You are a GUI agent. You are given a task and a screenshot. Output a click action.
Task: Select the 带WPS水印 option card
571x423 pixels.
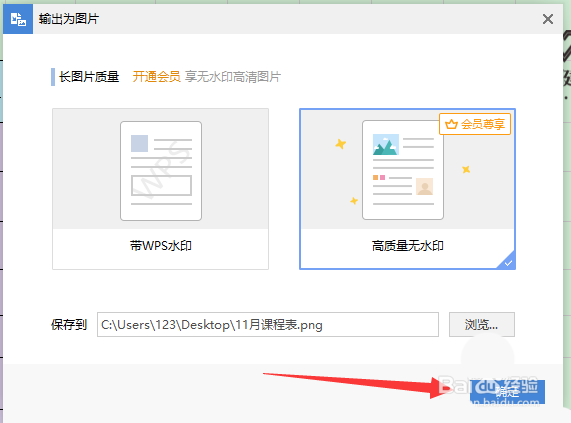161,189
